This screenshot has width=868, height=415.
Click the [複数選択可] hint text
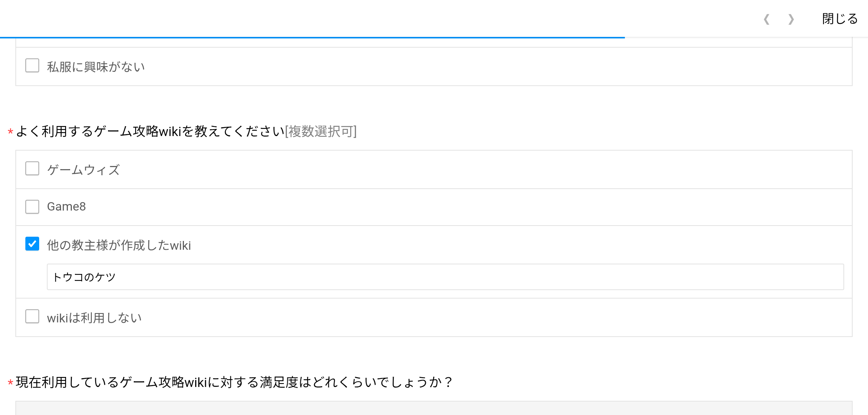point(321,132)
